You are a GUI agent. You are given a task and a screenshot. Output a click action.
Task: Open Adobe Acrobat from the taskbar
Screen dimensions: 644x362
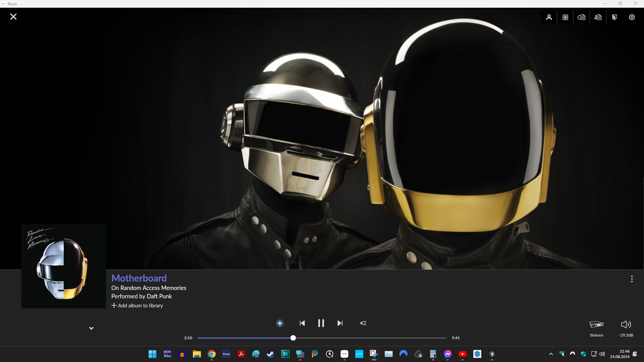point(241,354)
